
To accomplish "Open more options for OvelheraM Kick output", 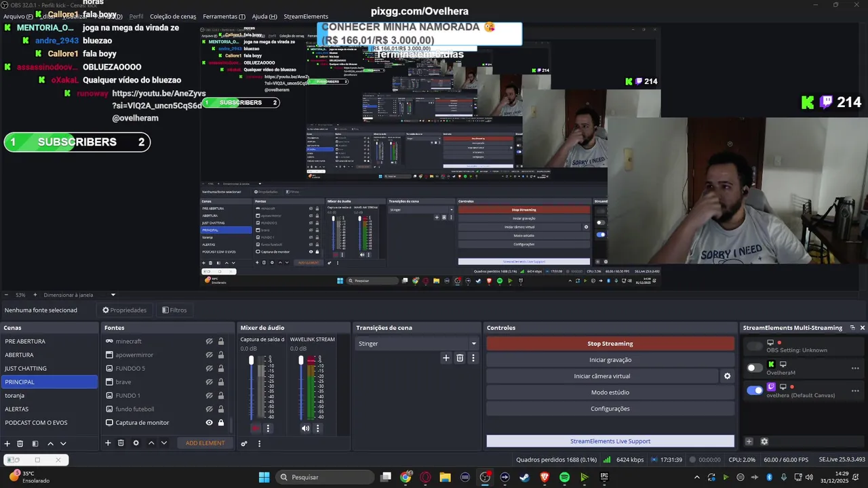I will click(855, 368).
